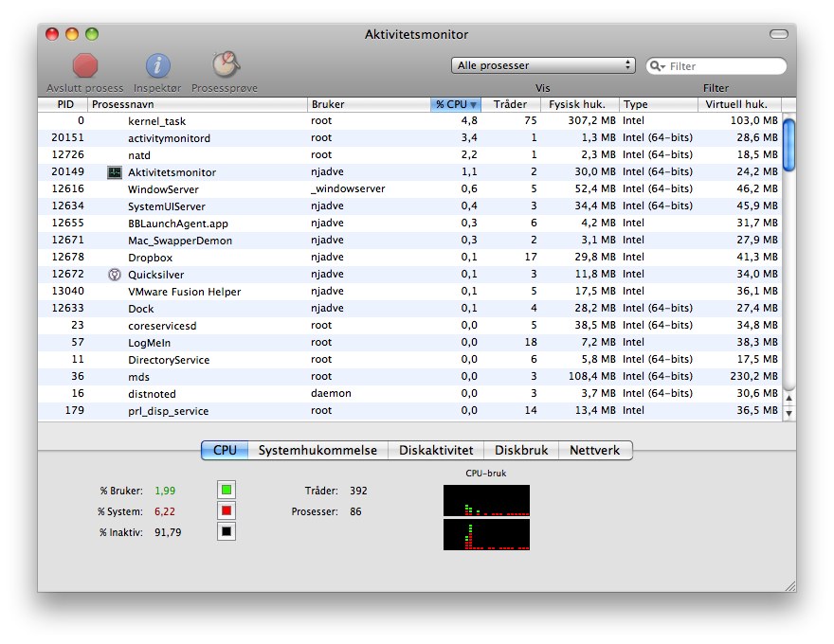Click the green % Bruker color swatch

pos(227,490)
